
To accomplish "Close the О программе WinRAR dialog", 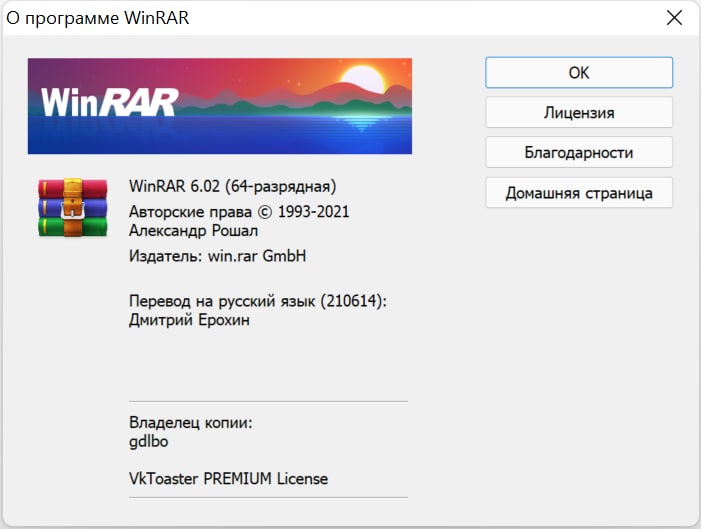I will pyautogui.click(x=674, y=18).
